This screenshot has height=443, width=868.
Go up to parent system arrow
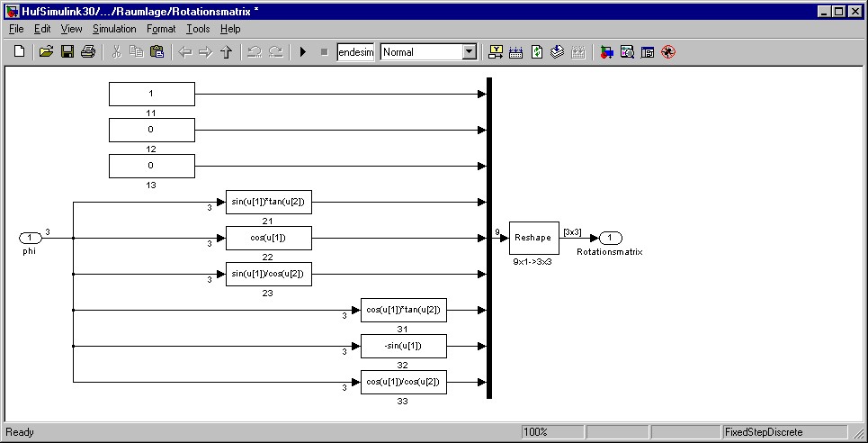pyautogui.click(x=226, y=52)
